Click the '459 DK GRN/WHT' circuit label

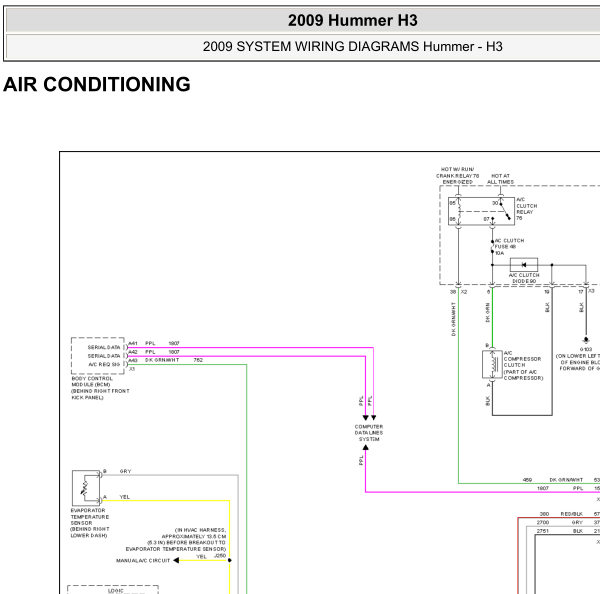pos(553,480)
